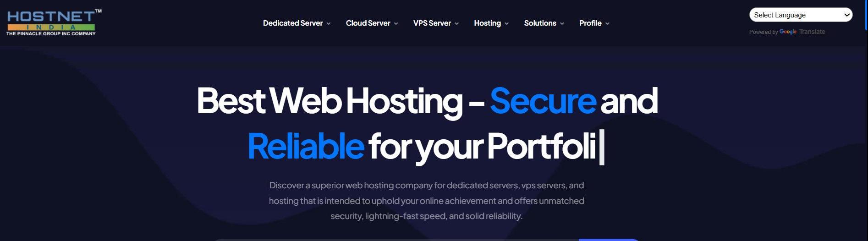Expand the arrow next to Cloud Server

tap(396, 24)
